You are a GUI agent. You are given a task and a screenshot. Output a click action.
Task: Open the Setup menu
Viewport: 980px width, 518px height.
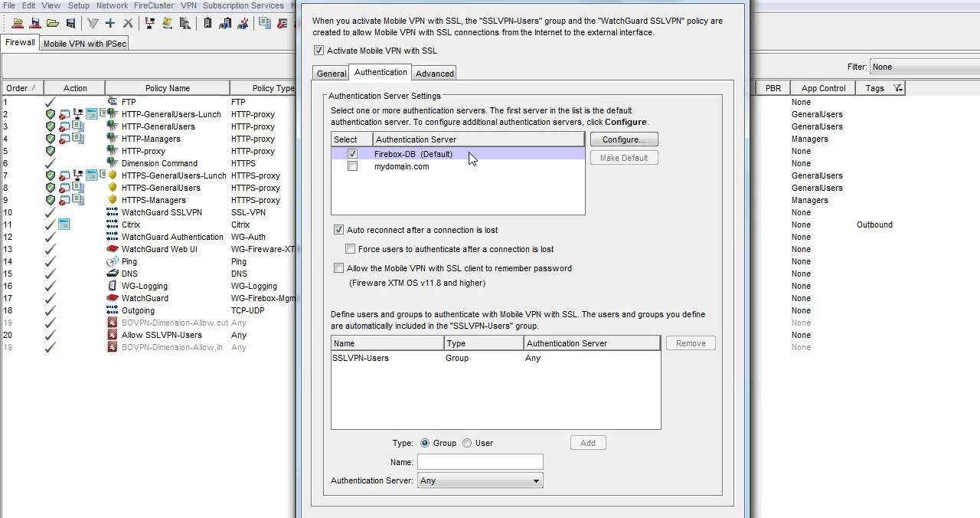[79, 5]
